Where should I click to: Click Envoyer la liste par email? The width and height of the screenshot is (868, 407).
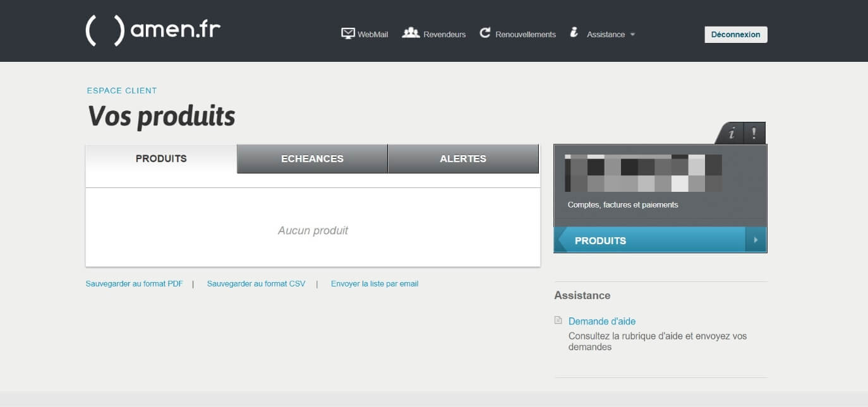pyautogui.click(x=375, y=284)
